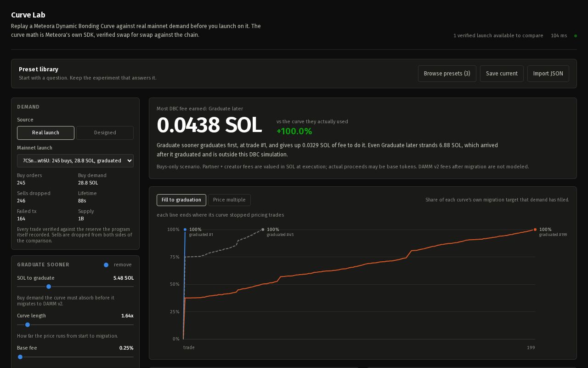The height and width of the screenshot is (368, 588).
Task: Click the 1.64x curve length value
Action: tap(127, 316)
